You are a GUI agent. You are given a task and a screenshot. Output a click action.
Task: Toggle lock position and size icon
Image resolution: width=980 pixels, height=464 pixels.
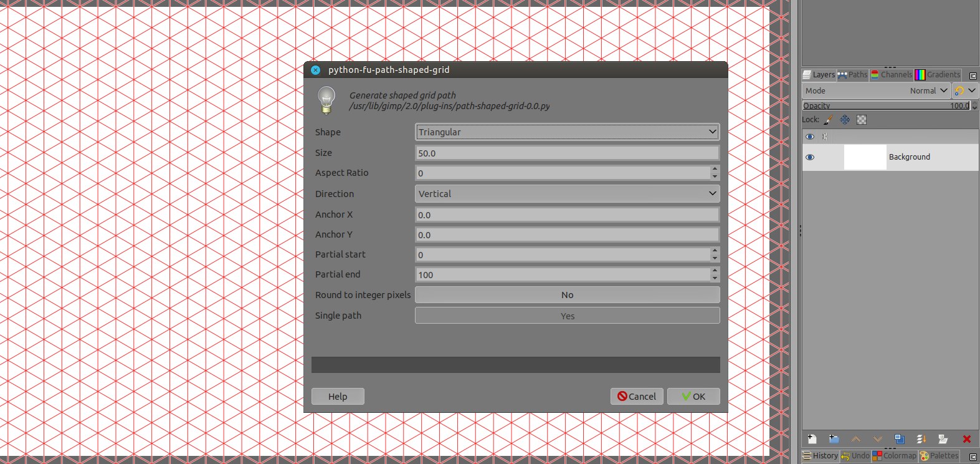[845, 120]
